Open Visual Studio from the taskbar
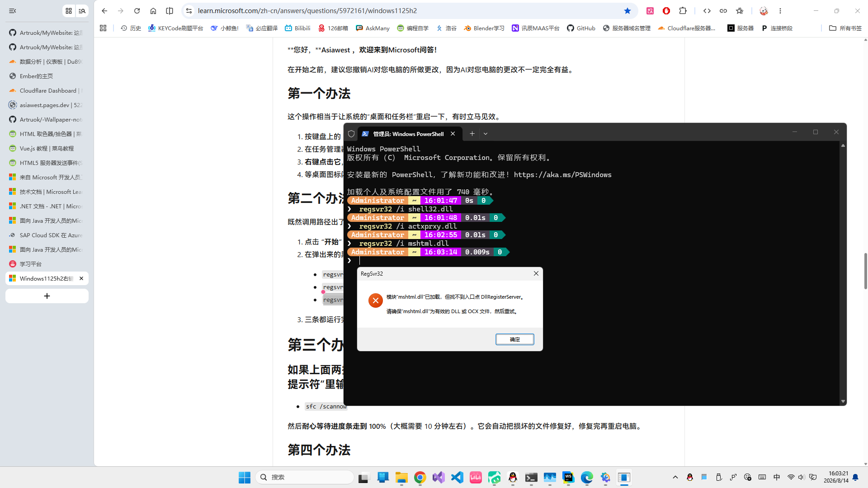The height and width of the screenshot is (488, 868). pyautogui.click(x=439, y=477)
